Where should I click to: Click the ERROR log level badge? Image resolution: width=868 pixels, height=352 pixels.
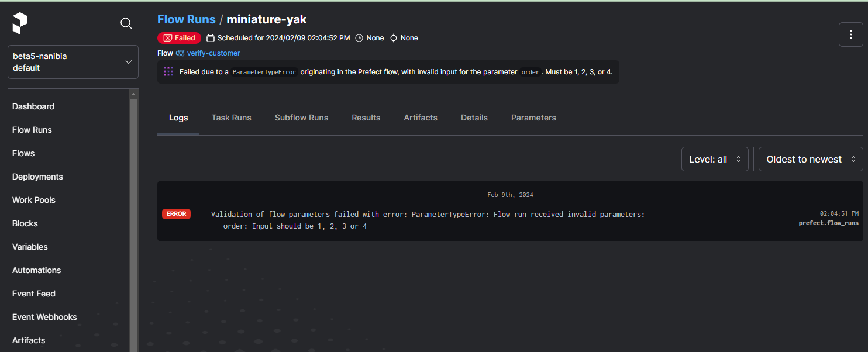point(176,214)
